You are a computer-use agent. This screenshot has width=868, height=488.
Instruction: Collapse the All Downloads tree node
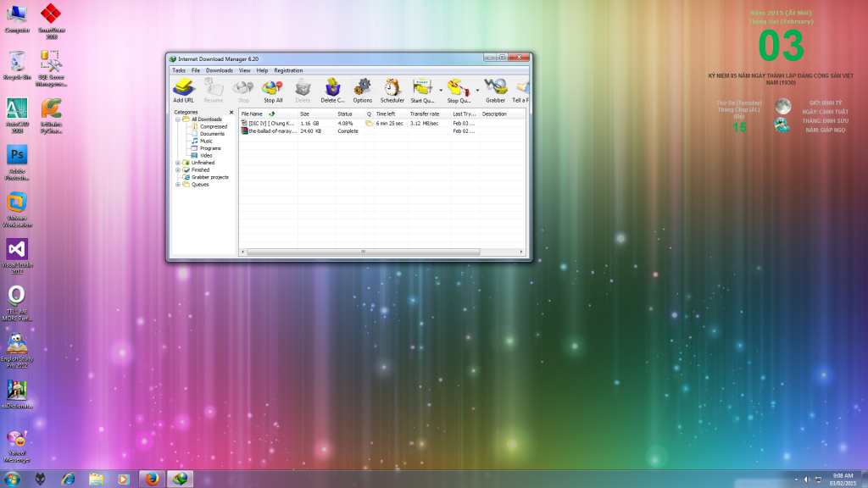(178, 119)
